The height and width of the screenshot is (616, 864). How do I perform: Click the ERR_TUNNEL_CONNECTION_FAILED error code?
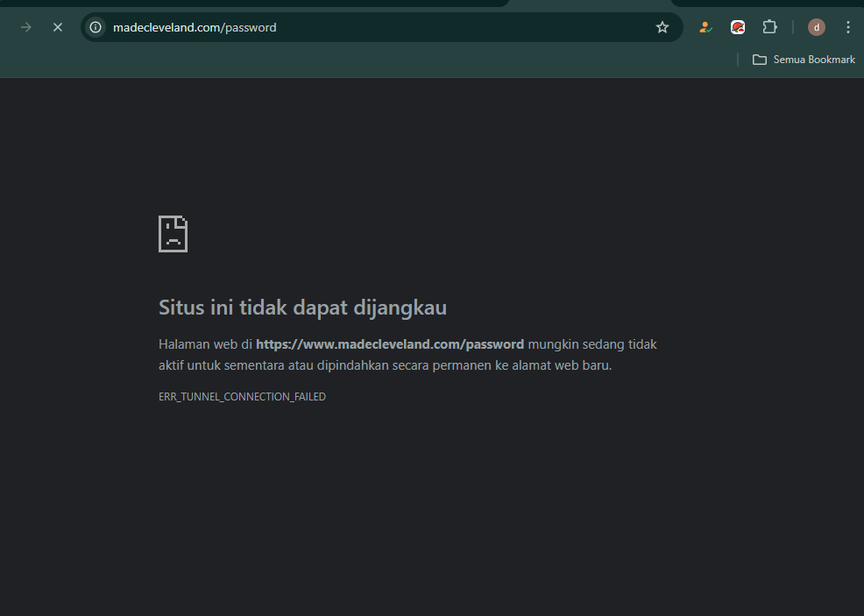tap(242, 397)
